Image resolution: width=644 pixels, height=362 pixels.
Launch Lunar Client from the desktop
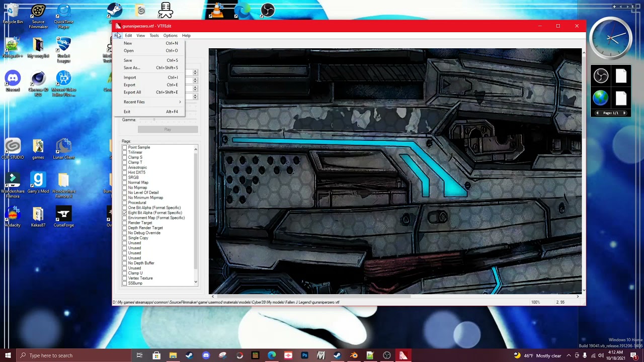[63, 149]
